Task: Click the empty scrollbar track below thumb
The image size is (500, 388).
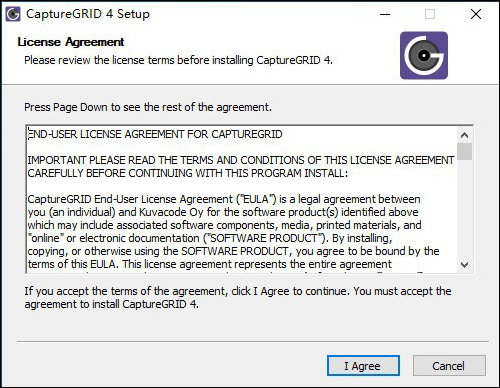Action: point(464,209)
